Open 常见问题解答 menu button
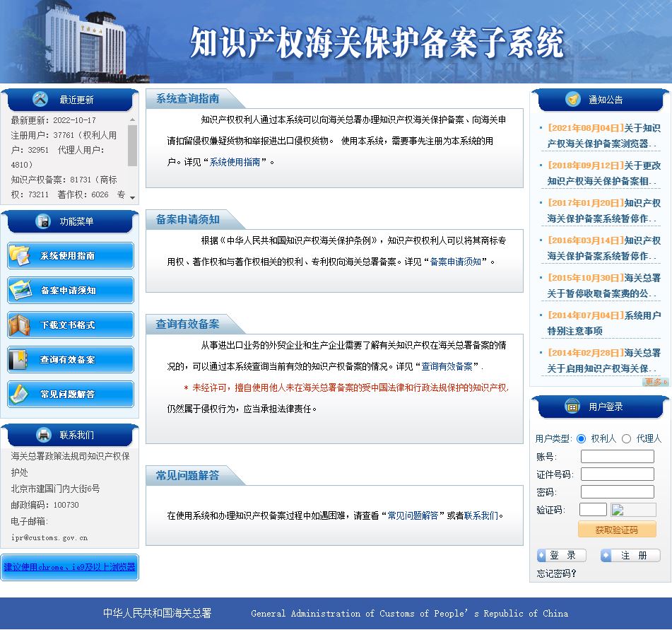Screen dimensions: 672x630 [71, 394]
